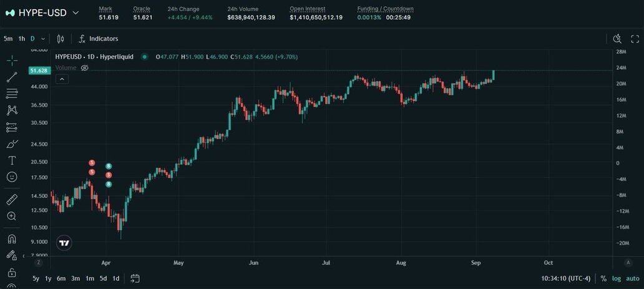644x289 pixels.
Task: Click the 24h Volume value $638,940,128.39
Action: pyautogui.click(x=251, y=17)
